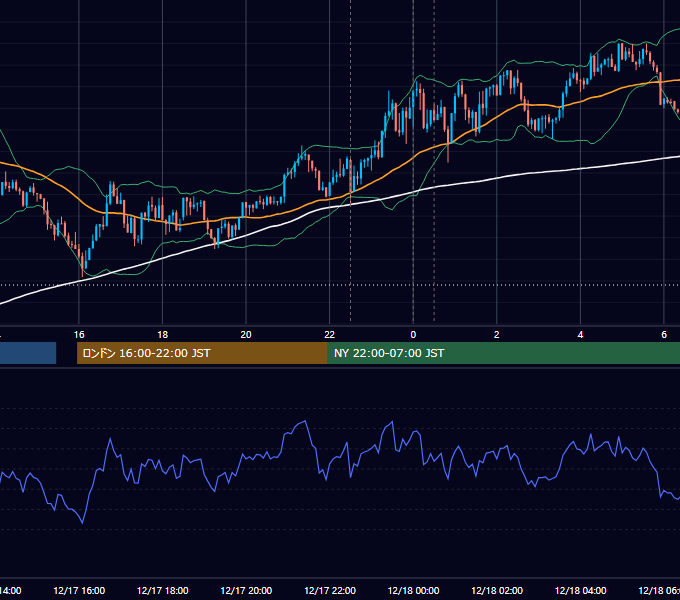Click the hour label 6 on the price chart axis
Image resolution: width=680 pixels, height=600 pixels.
pos(664,334)
